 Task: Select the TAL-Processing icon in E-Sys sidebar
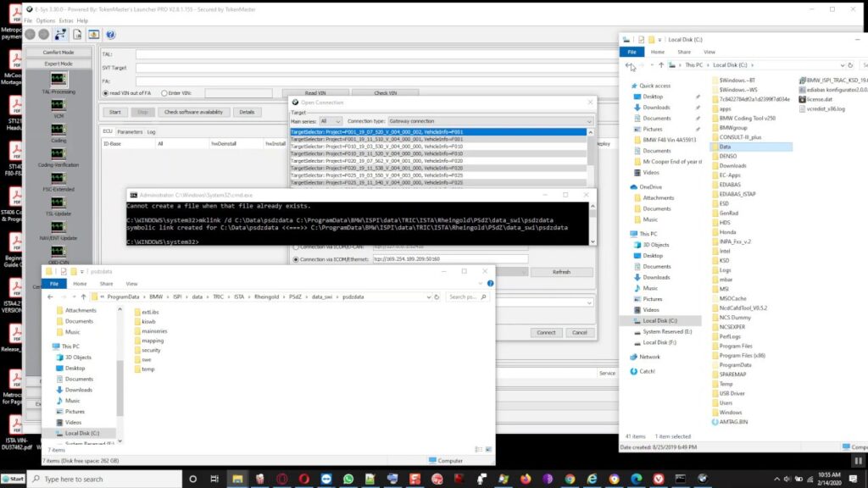click(58, 80)
